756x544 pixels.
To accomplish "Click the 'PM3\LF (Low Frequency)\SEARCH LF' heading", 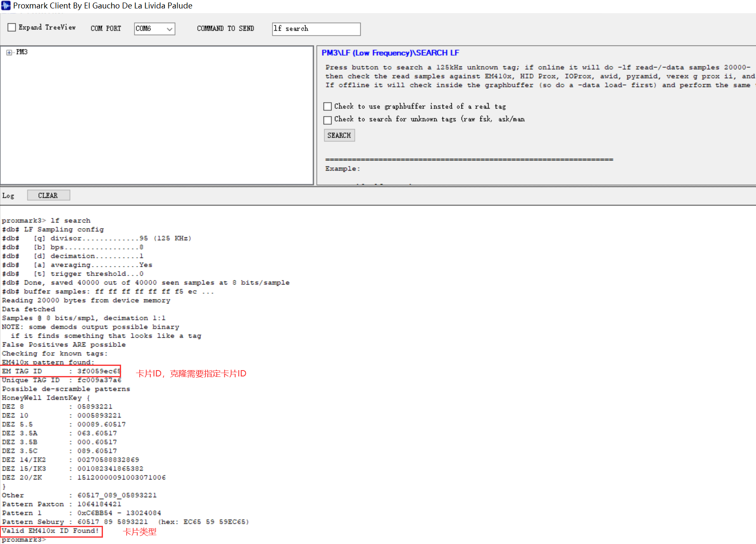I will pos(390,53).
